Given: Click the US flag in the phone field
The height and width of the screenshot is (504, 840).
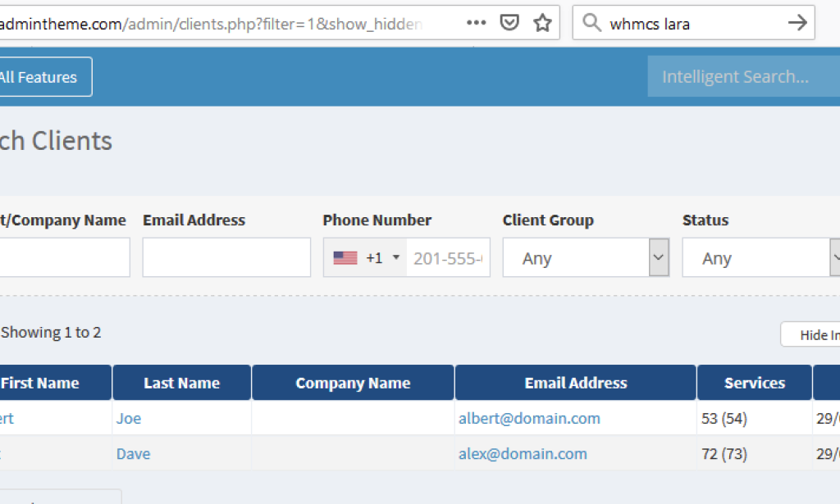Looking at the screenshot, I should click(x=345, y=257).
